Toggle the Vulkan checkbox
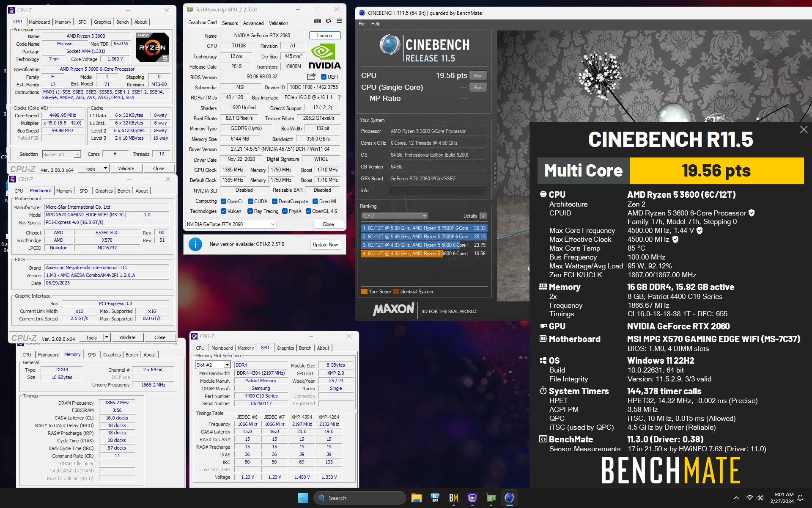Viewport: 812px width, 508px height. coord(223,211)
